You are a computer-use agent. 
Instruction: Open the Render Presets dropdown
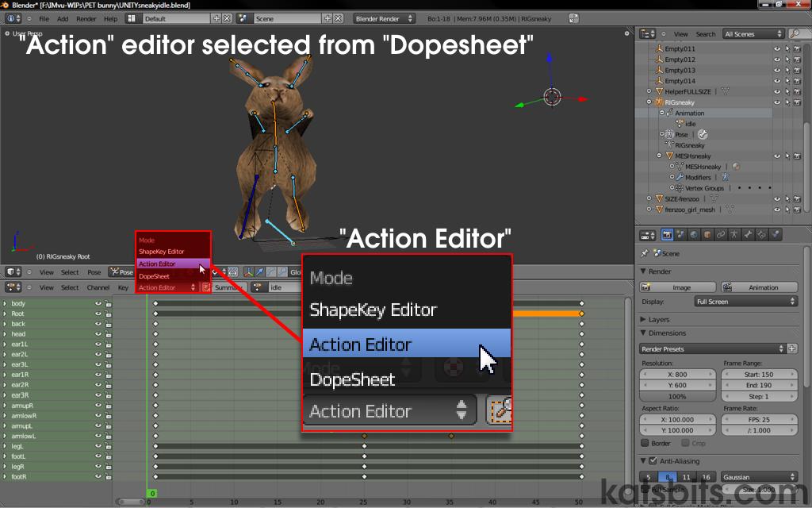coord(713,349)
